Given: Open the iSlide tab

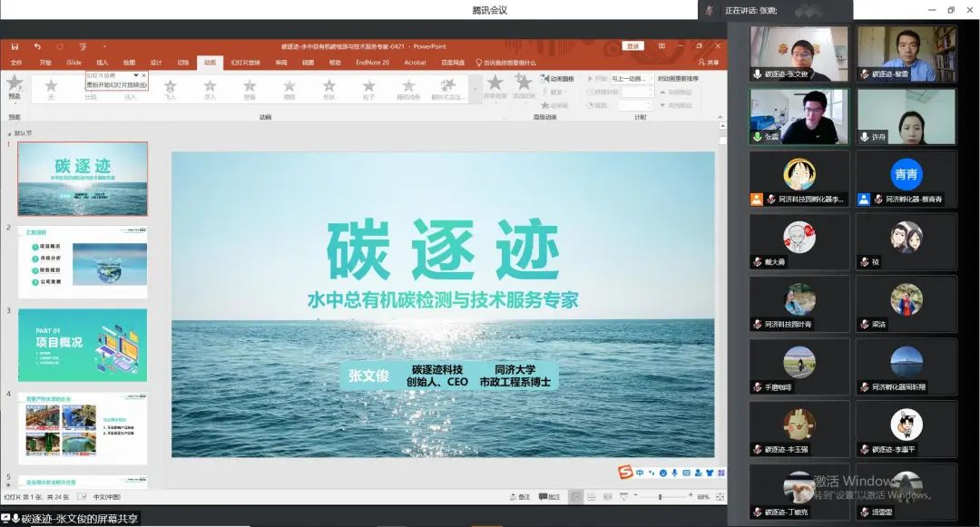Looking at the screenshot, I should 73,63.
